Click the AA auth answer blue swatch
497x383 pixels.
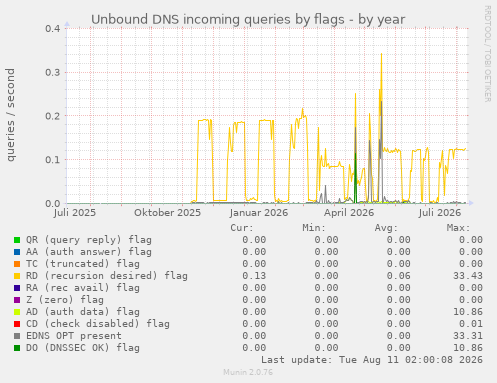17,252
